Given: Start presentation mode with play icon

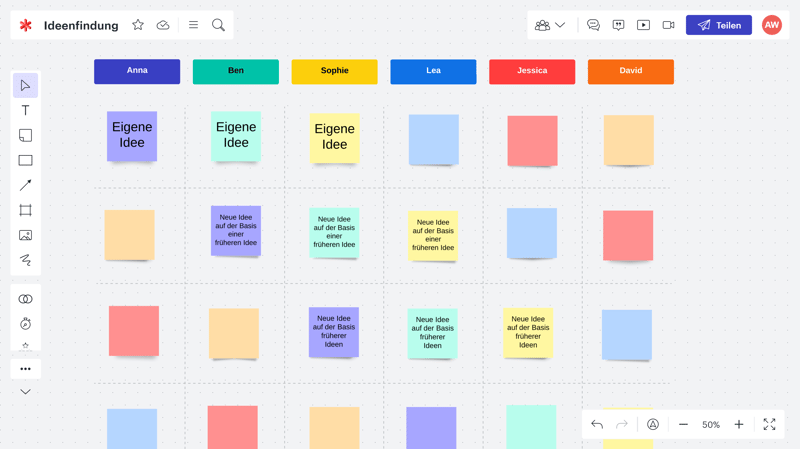Looking at the screenshot, I should 643,25.
